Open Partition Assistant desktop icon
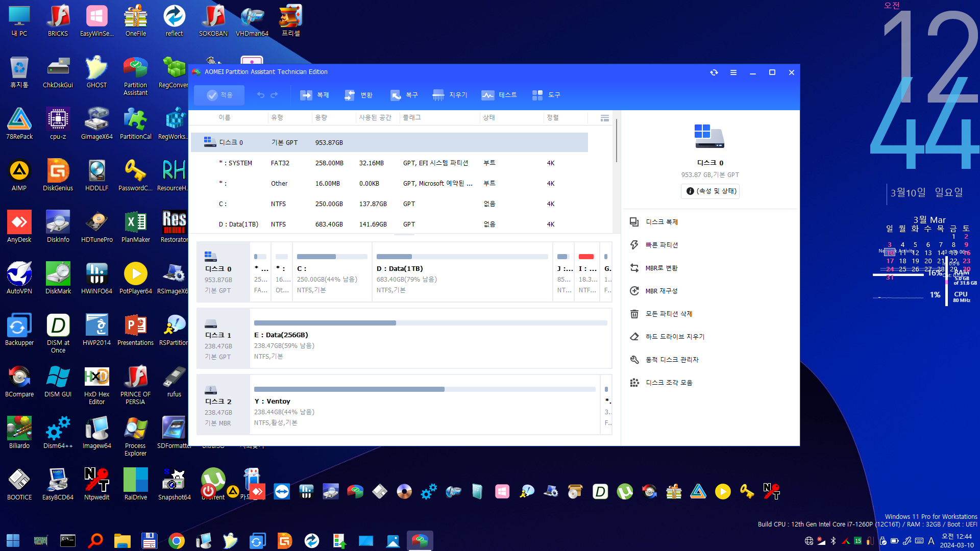The width and height of the screenshot is (980, 551). pyautogui.click(x=135, y=76)
